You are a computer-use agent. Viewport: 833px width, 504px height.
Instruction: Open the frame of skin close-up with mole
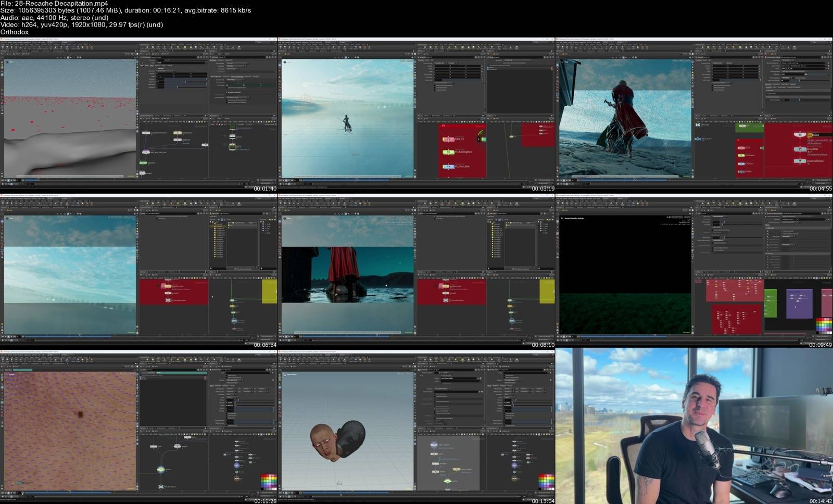tap(138, 427)
